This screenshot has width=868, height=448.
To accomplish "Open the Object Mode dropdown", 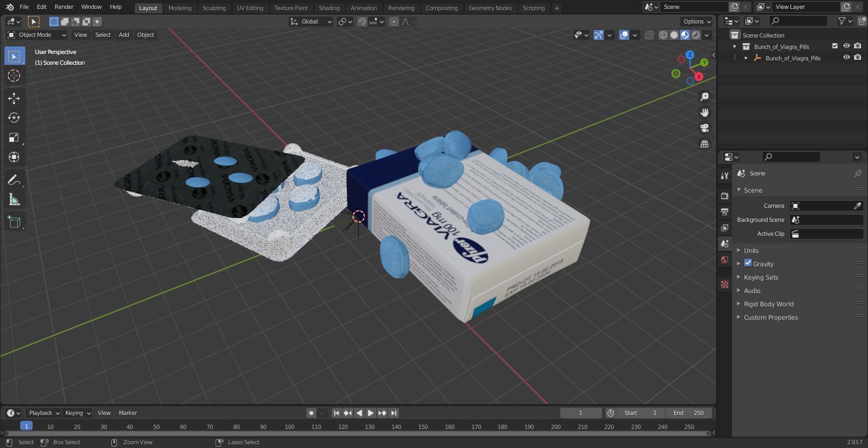I will [x=37, y=35].
